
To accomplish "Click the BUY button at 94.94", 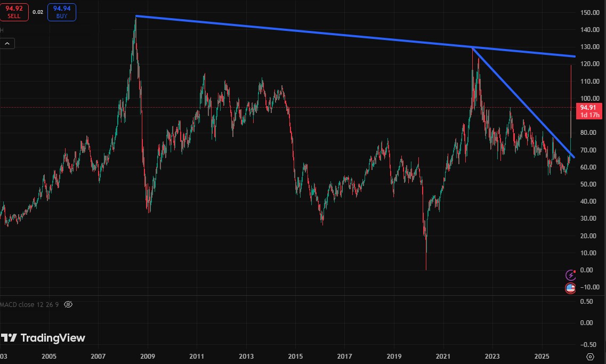I will coord(61,12).
